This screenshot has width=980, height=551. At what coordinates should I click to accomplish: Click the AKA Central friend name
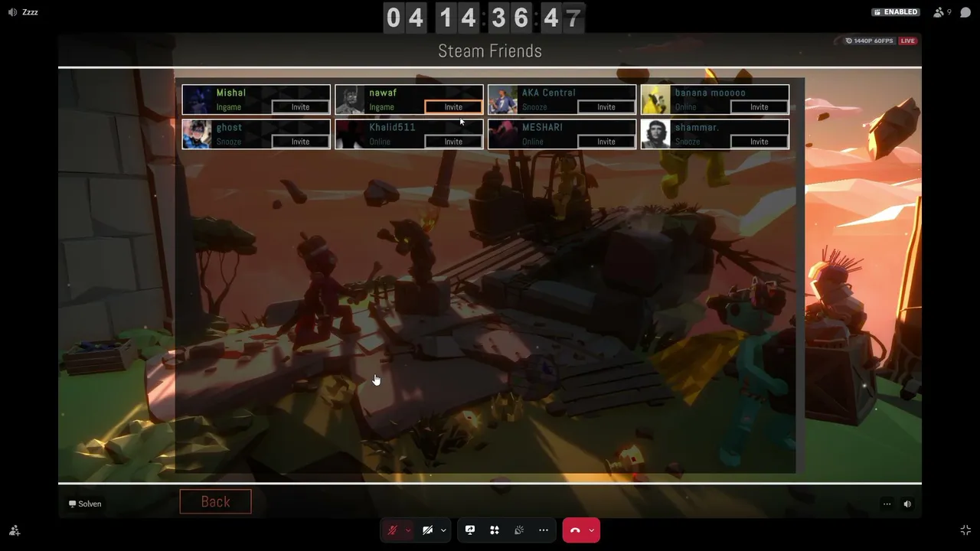tap(549, 93)
